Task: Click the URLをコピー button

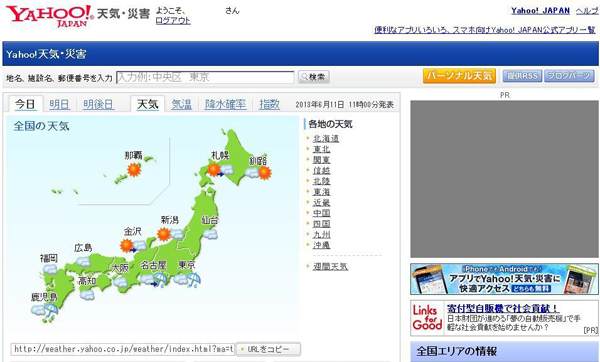Action: pos(268,349)
